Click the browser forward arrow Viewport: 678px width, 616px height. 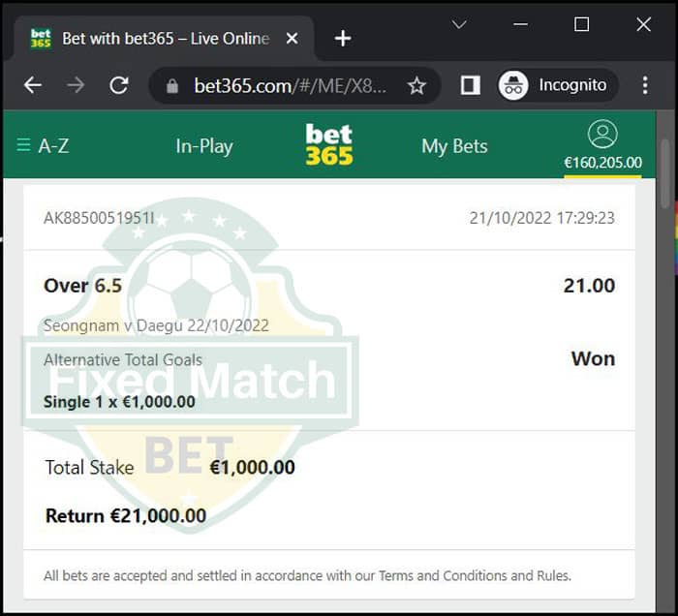point(77,85)
